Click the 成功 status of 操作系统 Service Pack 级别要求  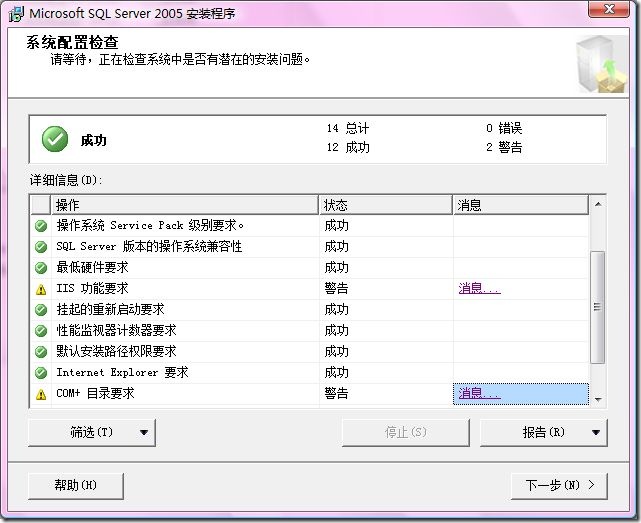[x=336, y=225]
